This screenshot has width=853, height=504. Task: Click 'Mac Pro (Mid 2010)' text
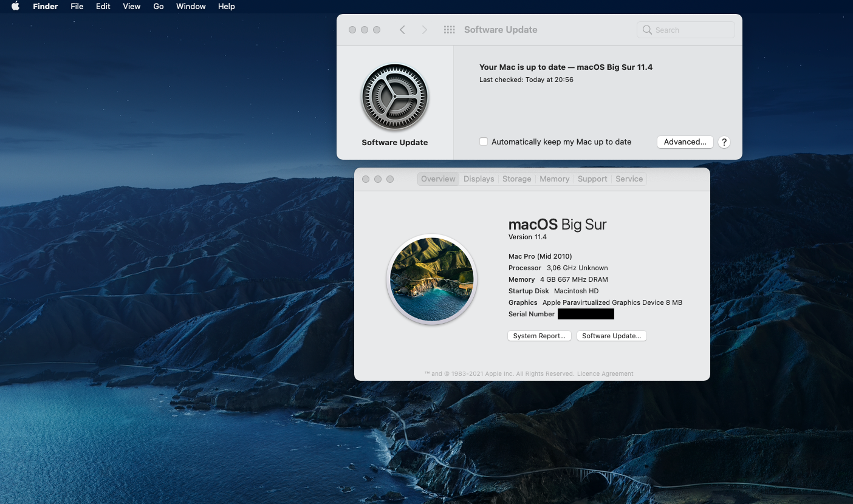coord(540,256)
